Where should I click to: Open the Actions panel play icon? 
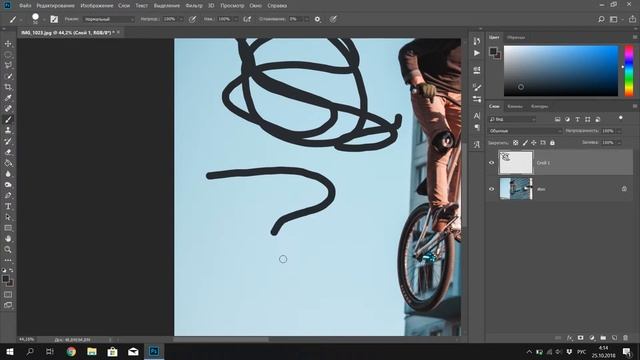coord(477,53)
